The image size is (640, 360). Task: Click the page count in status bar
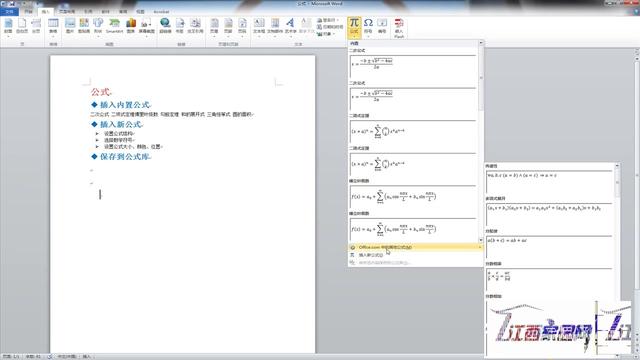point(11,356)
